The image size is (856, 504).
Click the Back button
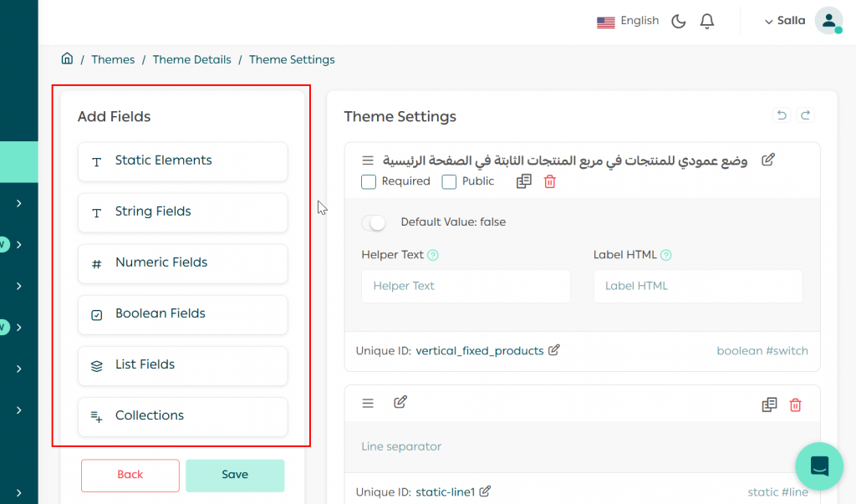point(130,475)
